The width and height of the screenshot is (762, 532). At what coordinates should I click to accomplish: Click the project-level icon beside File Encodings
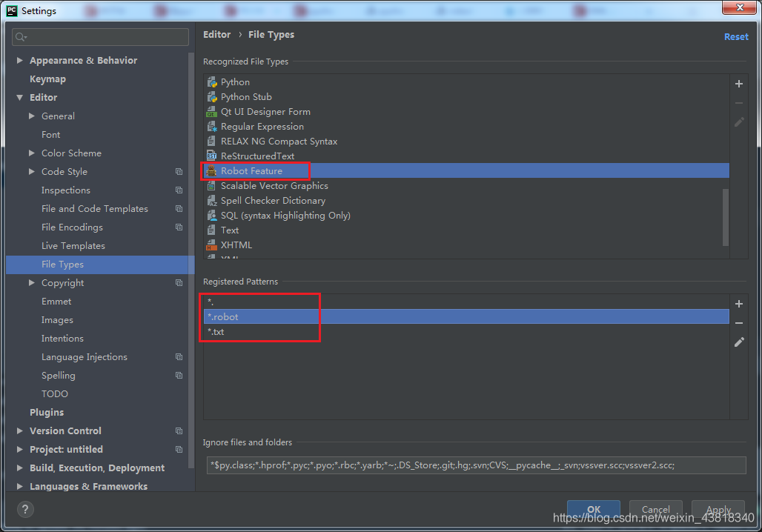179,227
